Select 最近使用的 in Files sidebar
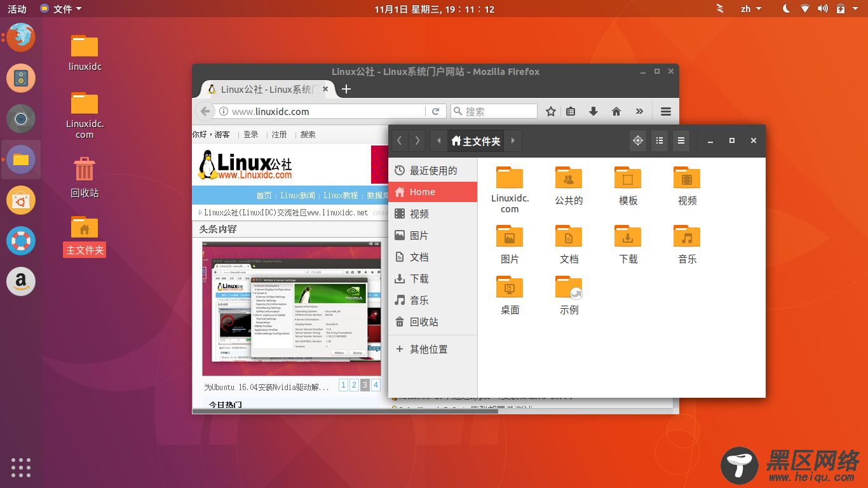The height and width of the screenshot is (488, 868). point(433,170)
